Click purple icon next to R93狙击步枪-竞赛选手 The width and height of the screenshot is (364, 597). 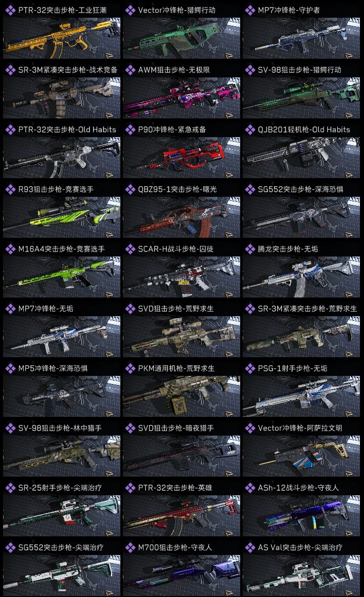10,189
